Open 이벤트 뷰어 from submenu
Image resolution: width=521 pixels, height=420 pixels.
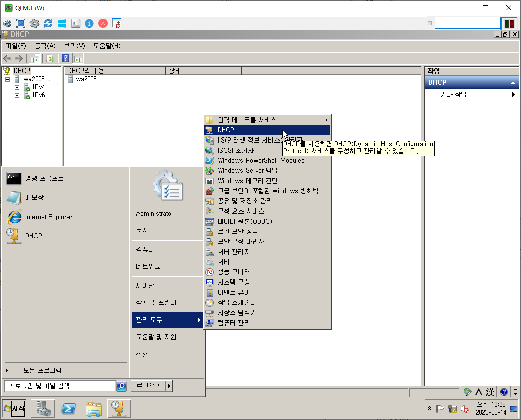point(267,292)
